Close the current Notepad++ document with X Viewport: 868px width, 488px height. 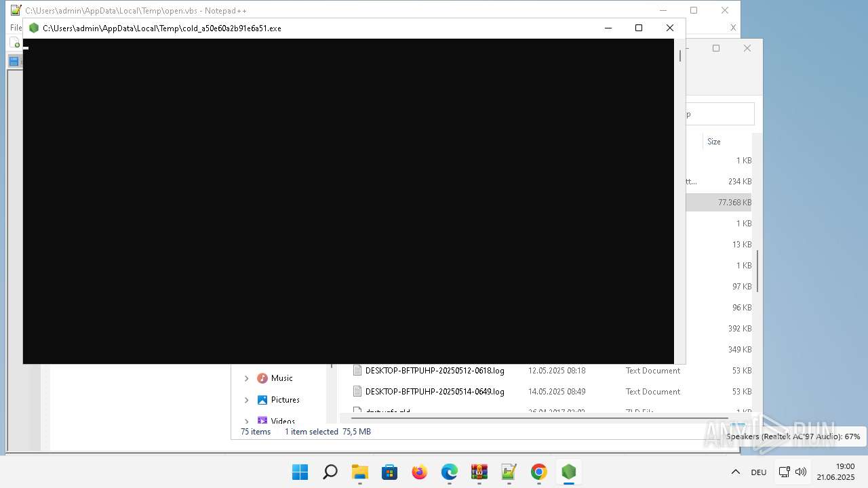[x=733, y=28]
